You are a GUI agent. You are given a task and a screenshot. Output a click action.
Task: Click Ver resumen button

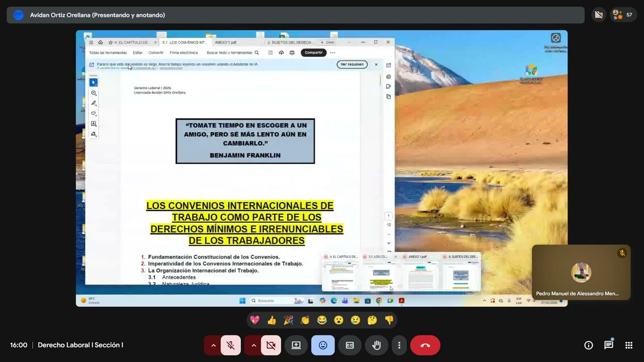pos(352,64)
